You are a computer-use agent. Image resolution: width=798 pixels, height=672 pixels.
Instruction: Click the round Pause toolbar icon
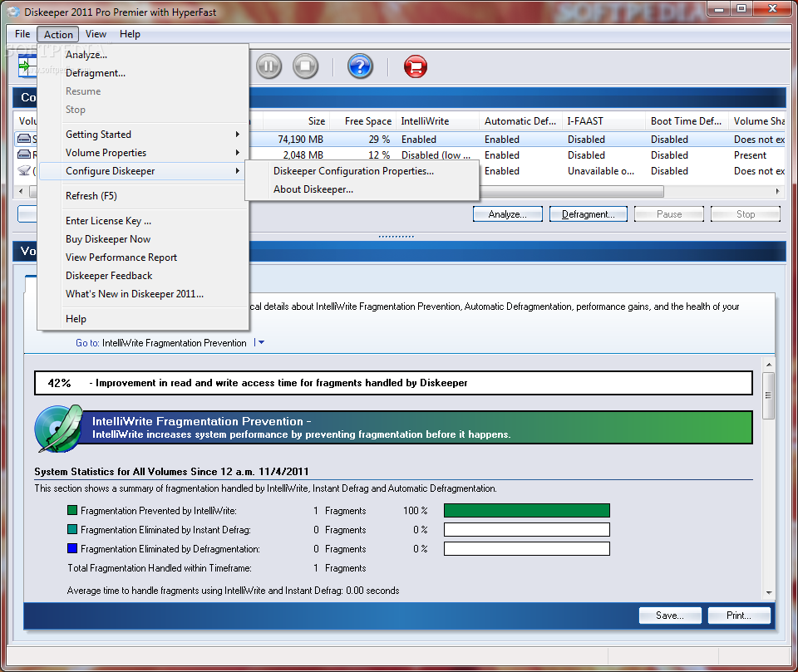[x=268, y=66]
